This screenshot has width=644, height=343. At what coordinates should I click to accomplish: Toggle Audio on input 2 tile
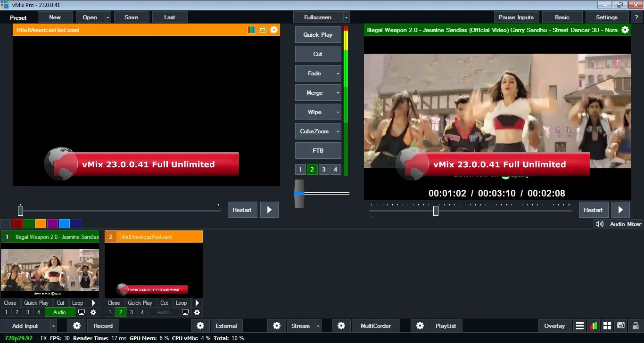[164, 312]
